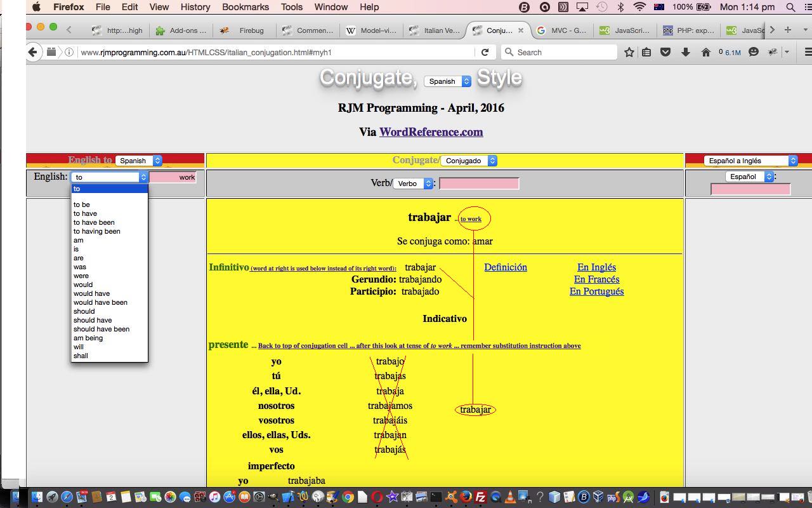Click the smiley face toolbar icon
This screenshot has height=508, width=812.
(x=754, y=52)
